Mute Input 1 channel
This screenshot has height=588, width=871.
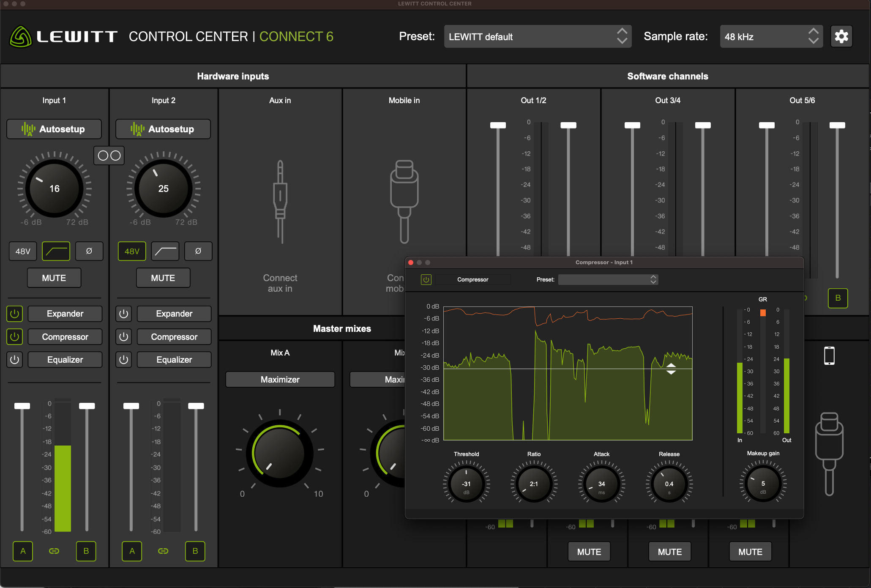tap(54, 278)
